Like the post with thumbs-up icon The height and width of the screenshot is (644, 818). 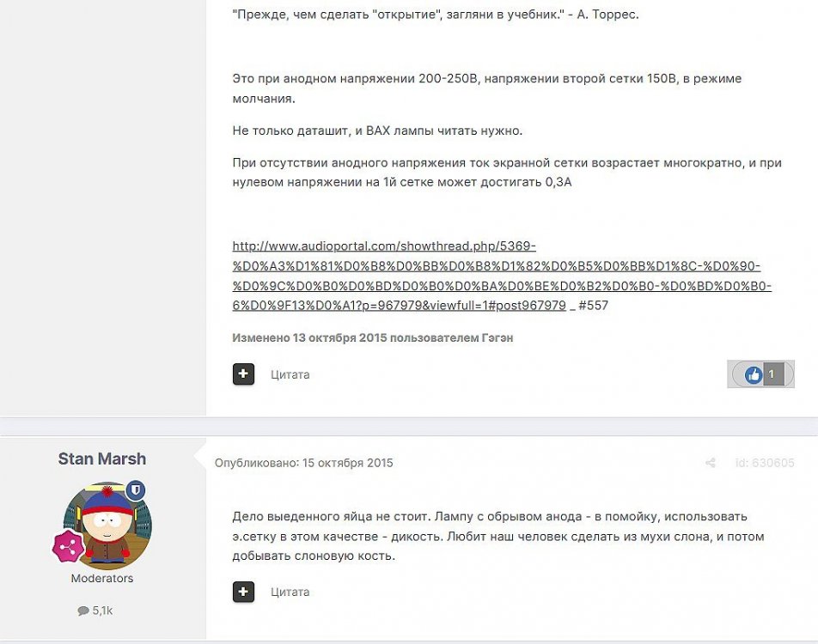click(753, 374)
